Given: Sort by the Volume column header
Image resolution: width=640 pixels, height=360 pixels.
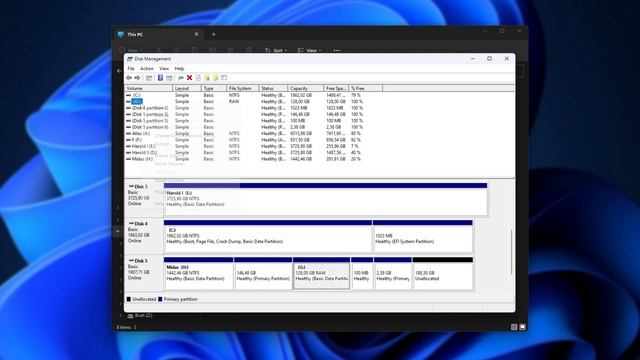Looking at the screenshot, I should pyautogui.click(x=149, y=88).
